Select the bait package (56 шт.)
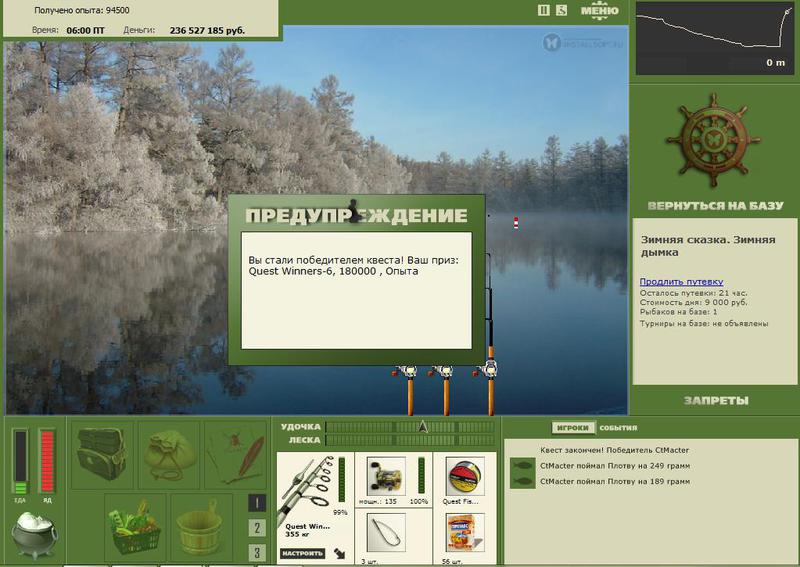Viewport: 800px width, 567px height. pyautogui.click(x=465, y=533)
